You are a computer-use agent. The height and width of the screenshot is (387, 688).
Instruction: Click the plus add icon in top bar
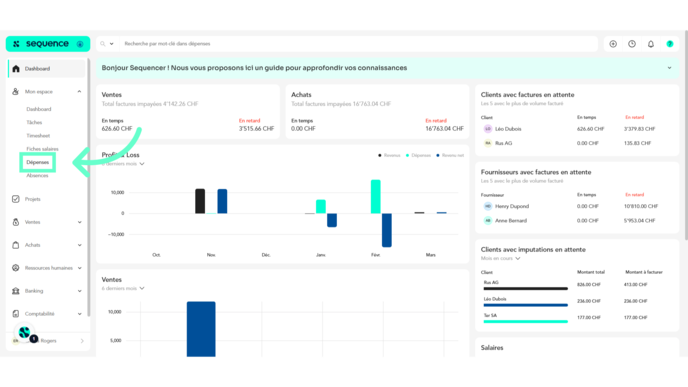tap(613, 44)
